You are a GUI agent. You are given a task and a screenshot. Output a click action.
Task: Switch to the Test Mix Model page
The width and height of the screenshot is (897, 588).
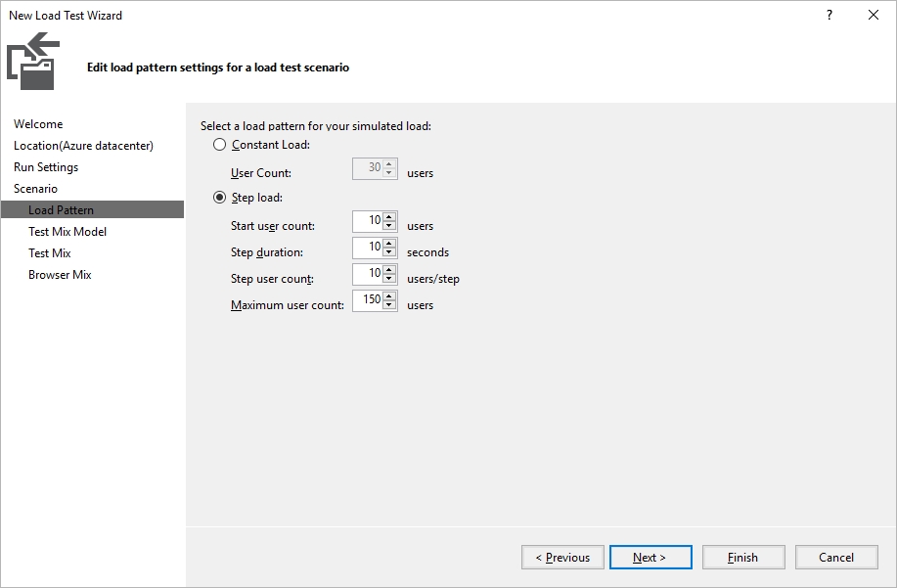click(x=67, y=232)
